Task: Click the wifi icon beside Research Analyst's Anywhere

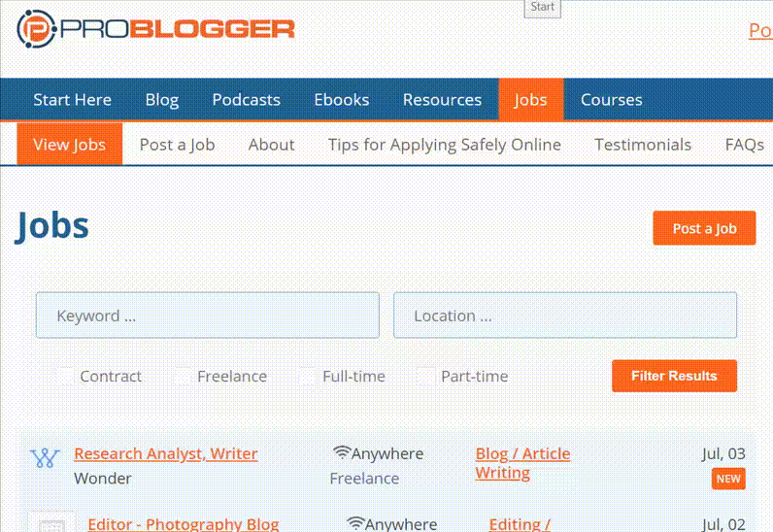Action: point(341,453)
